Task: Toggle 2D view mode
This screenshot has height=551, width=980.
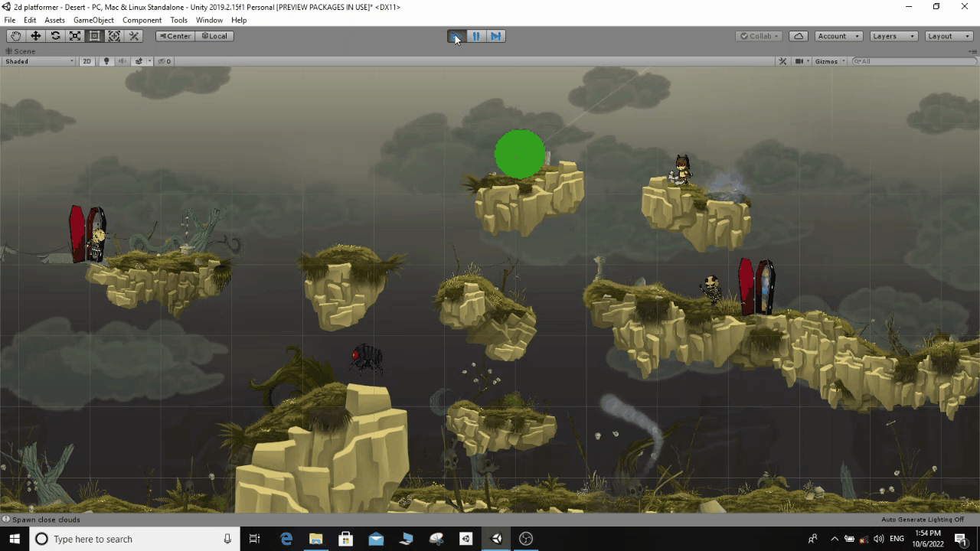Action: coord(87,61)
